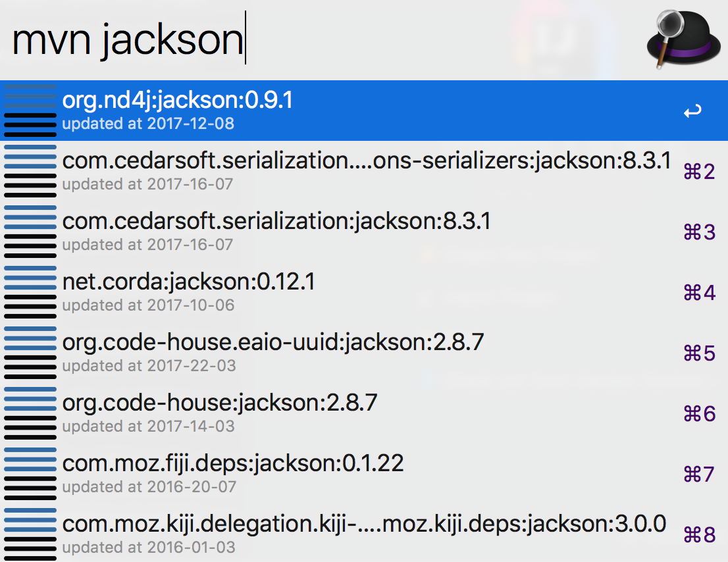The image size is (728, 562).
Task: Click 'updated at 2017-12-08' subtitle
Action: pos(148,124)
